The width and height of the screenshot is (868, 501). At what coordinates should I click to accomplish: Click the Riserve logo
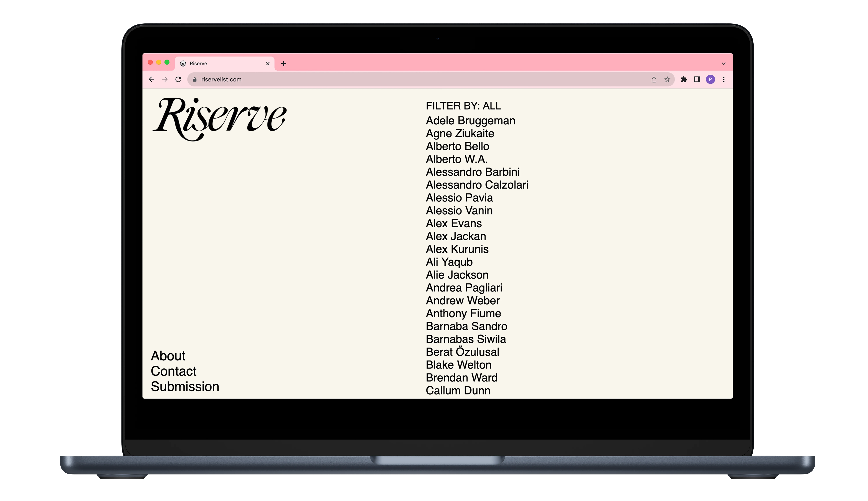[x=219, y=119]
